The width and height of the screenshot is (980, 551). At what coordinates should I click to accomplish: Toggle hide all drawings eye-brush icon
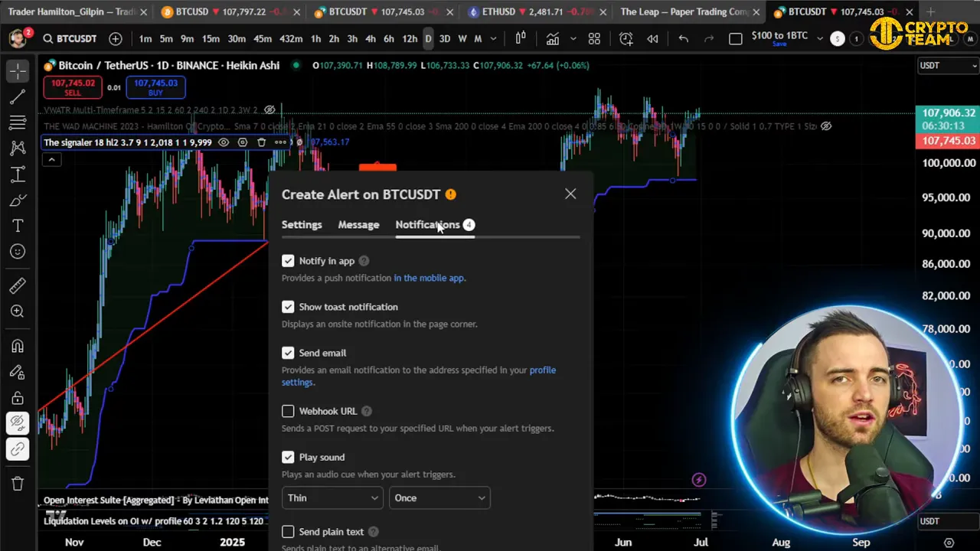coord(18,423)
